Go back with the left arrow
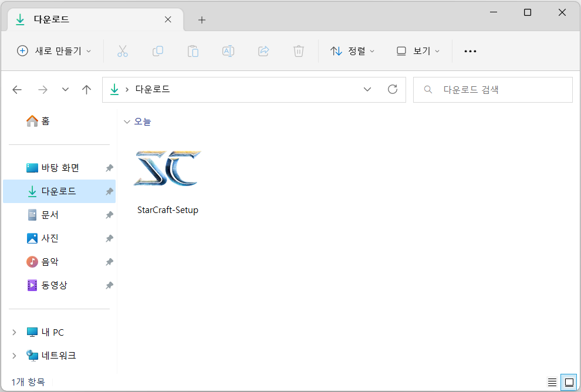 (17, 90)
